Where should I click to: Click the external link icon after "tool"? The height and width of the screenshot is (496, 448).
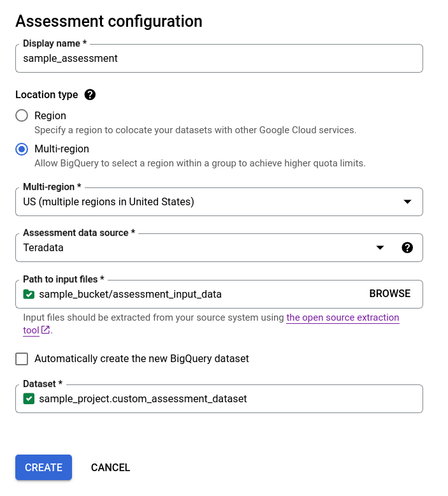click(x=45, y=330)
